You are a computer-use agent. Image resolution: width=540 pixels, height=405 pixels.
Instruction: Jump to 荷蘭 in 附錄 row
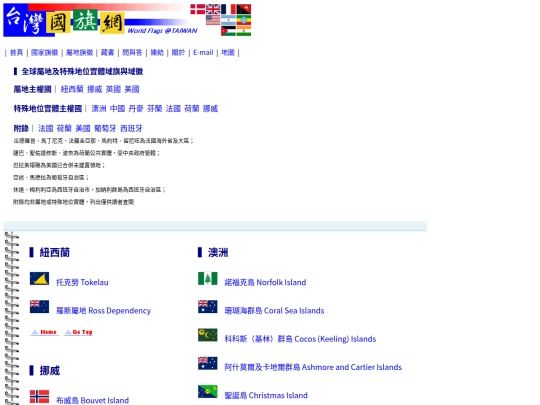[x=64, y=128]
